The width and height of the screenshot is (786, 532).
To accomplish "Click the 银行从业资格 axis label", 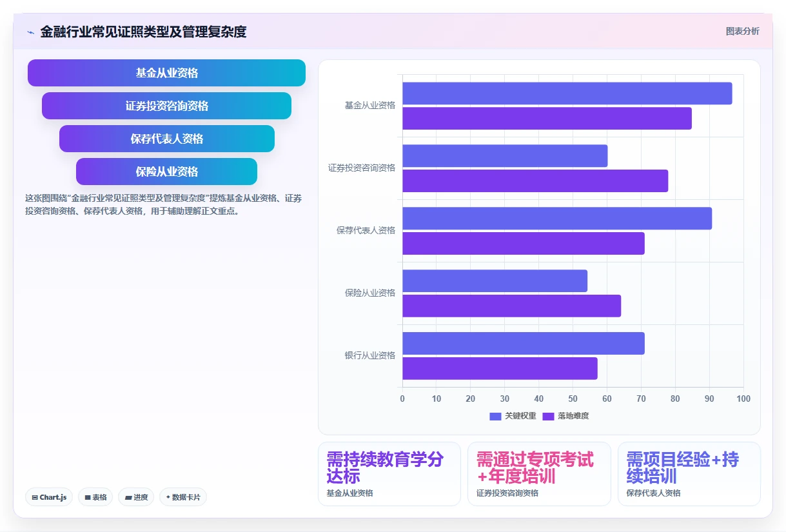I will coord(370,355).
